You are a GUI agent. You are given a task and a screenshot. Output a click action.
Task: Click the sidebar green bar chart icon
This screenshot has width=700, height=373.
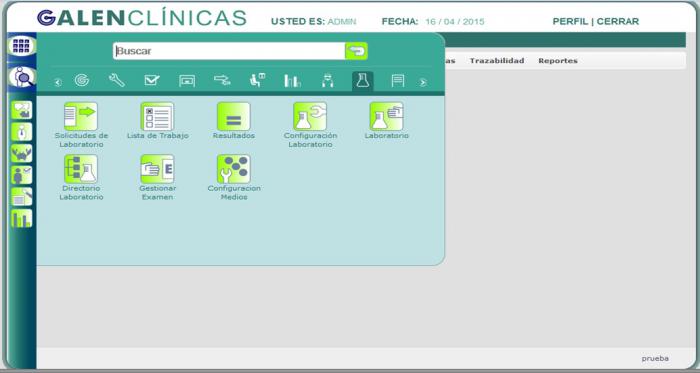21,218
